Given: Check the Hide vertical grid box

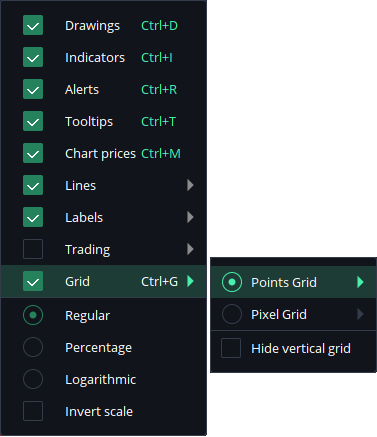Looking at the screenshot, I should coord(231,348).
